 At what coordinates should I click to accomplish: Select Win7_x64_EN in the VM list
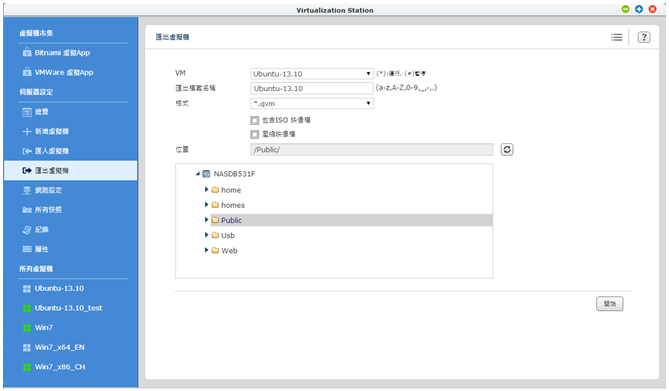(60, 347)
